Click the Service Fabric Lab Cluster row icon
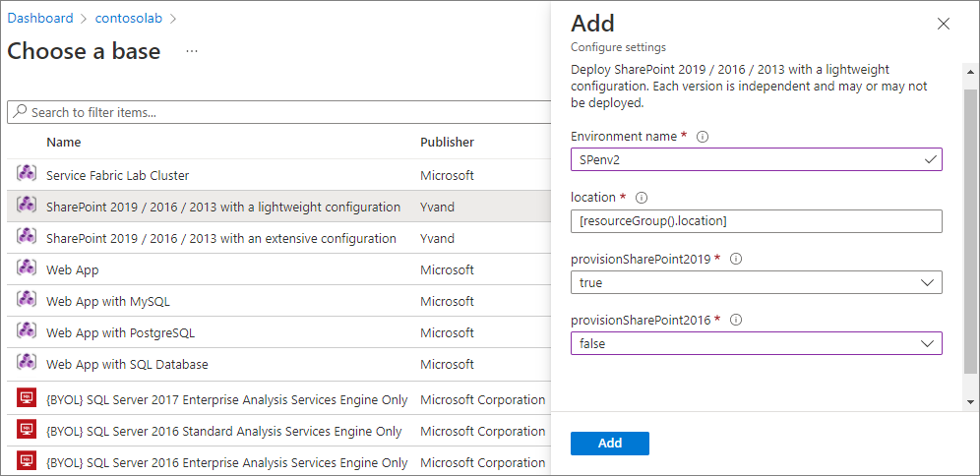 tap(27, 175)
